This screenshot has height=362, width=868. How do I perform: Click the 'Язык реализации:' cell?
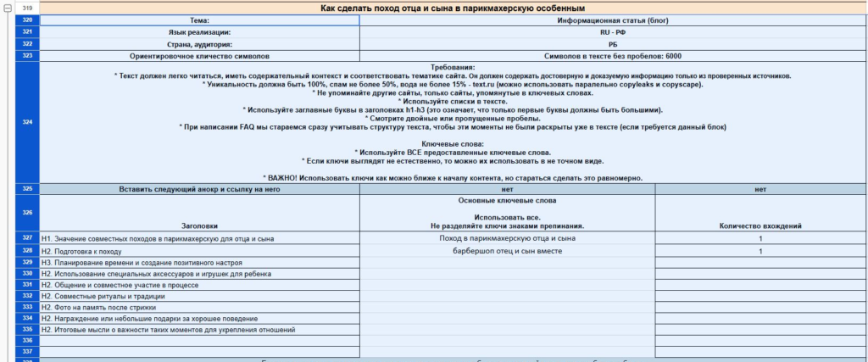tap(199, 32)
